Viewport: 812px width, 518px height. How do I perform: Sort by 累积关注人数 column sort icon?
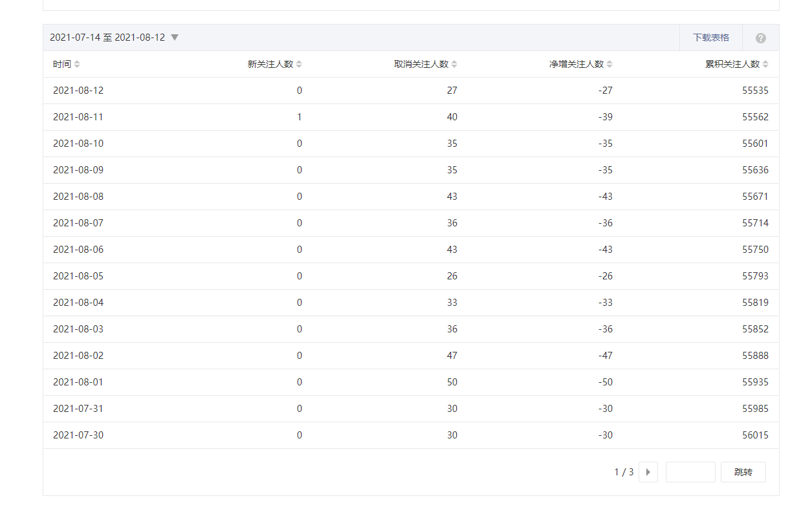(x=765, y=65)
